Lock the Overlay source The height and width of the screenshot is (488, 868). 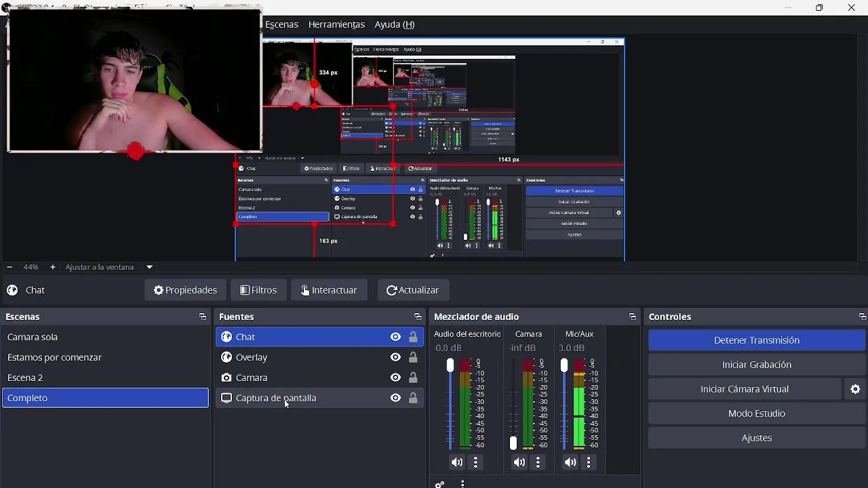pyautogui.click(x=413, y=357)
